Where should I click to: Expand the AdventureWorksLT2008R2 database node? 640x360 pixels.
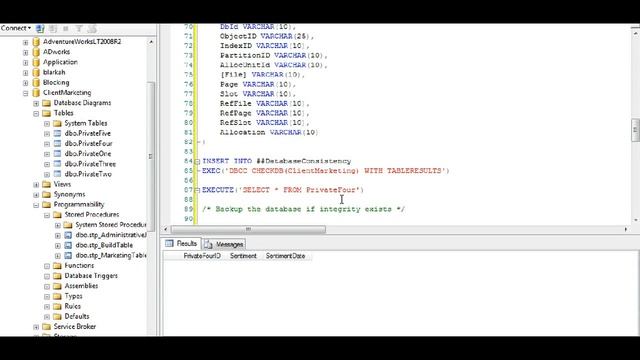pyautogui.click(x=25, y=42)
